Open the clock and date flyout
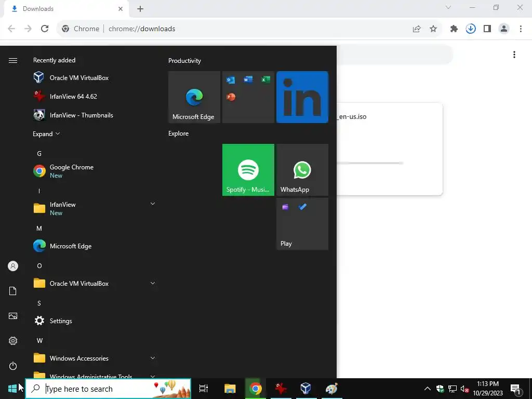 click(488, 389)
